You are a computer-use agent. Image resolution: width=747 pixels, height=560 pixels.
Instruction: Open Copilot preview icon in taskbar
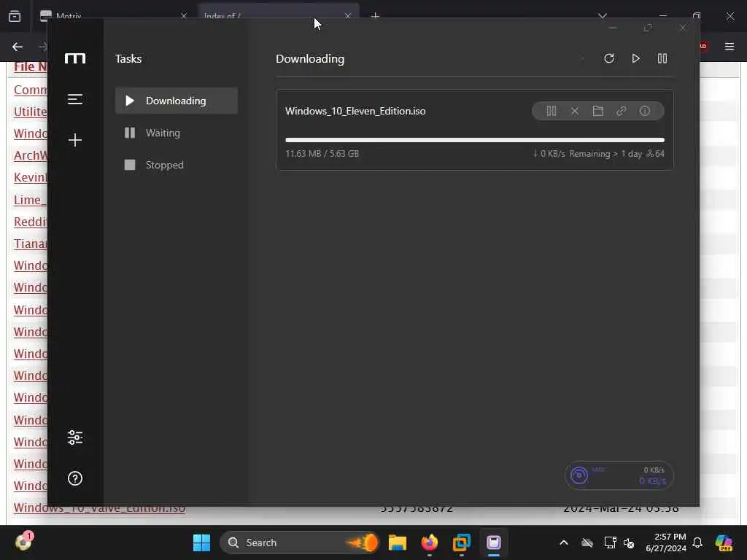[724, 542]
